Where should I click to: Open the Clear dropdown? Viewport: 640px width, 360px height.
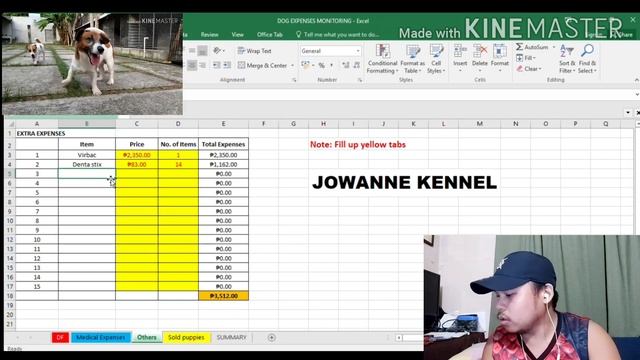529,69
